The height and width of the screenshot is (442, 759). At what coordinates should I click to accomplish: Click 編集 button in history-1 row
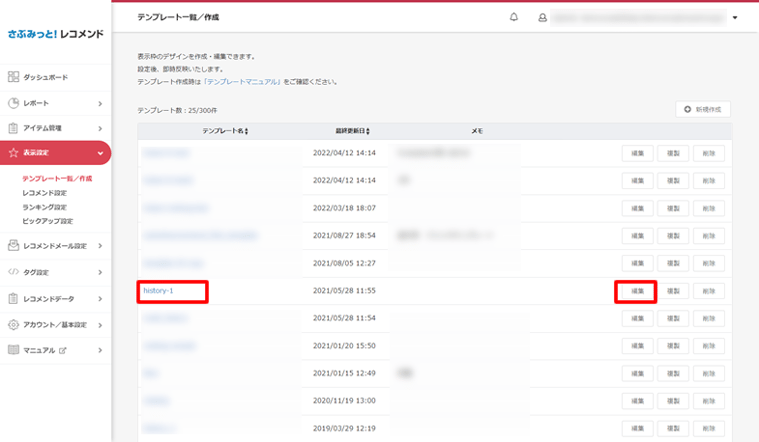click(x=638, y=291)
